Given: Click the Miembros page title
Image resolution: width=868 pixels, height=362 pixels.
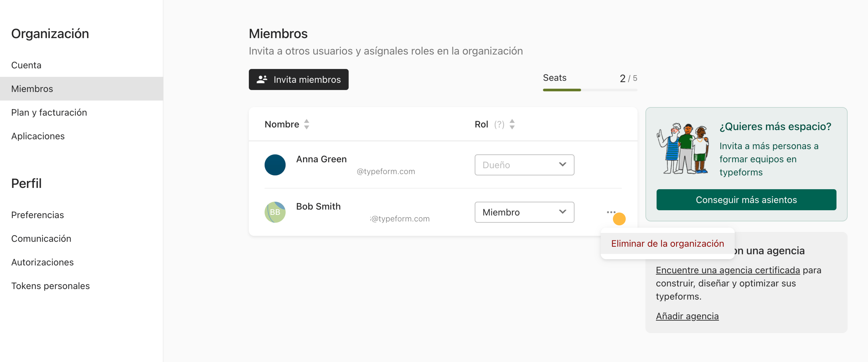Looking at the screenshot, I should (278, 34).
